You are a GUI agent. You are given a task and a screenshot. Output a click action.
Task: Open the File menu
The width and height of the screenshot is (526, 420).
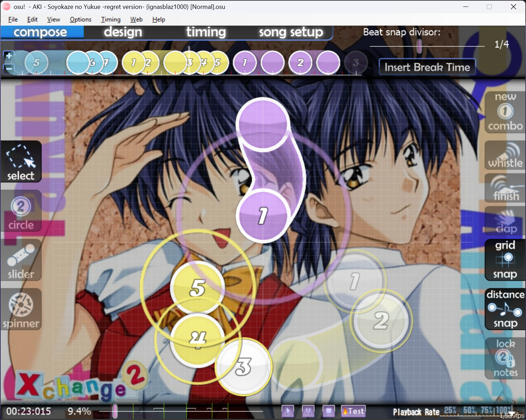click(13, 19)
